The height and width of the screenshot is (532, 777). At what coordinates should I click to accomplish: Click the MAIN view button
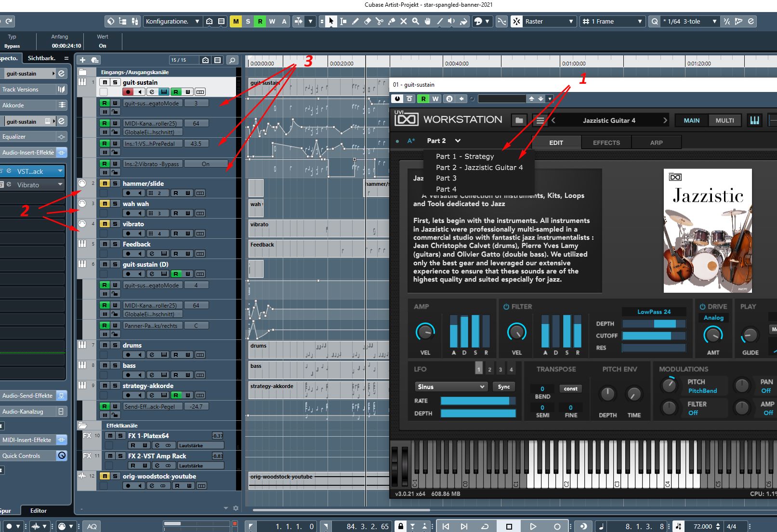point(691,120)
